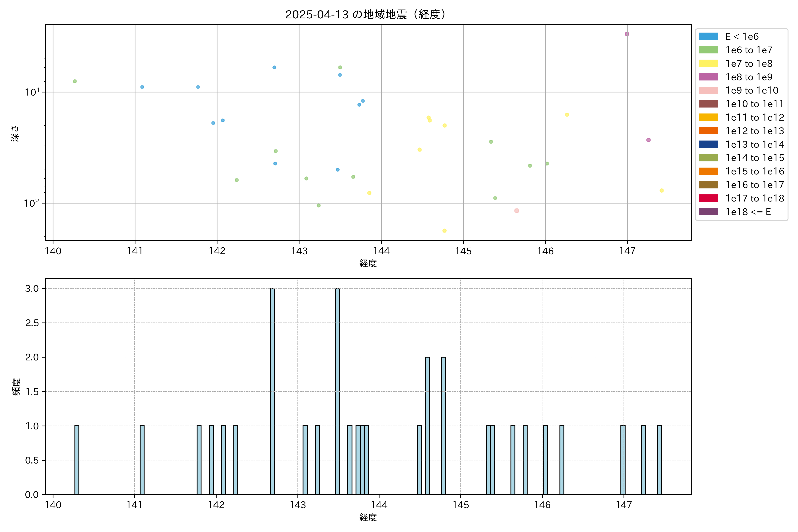The height and width of the screenshot is (532, 798).
Task: Click the red '1e17 to 1e18' legend swatch
Action: (708, 198)
